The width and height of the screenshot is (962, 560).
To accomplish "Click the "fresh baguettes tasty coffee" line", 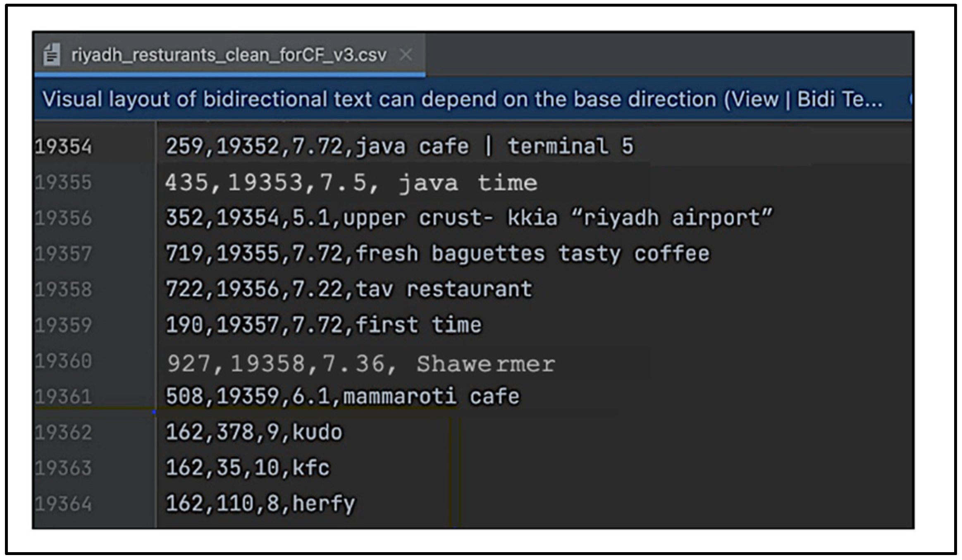I will 437,254.
